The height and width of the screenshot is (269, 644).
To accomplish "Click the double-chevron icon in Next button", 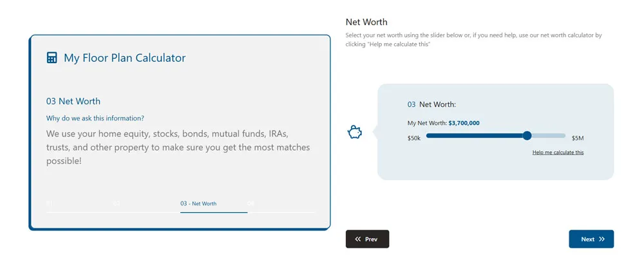I will 601,239.
